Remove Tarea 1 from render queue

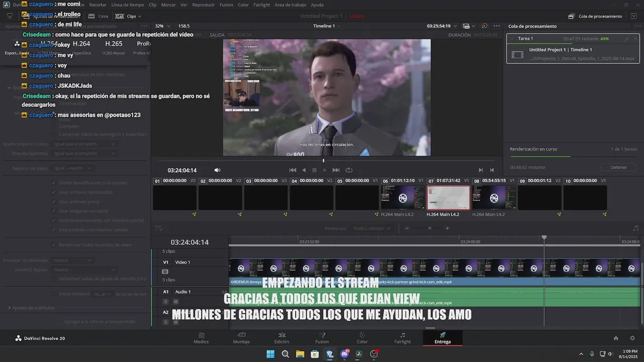635,39
